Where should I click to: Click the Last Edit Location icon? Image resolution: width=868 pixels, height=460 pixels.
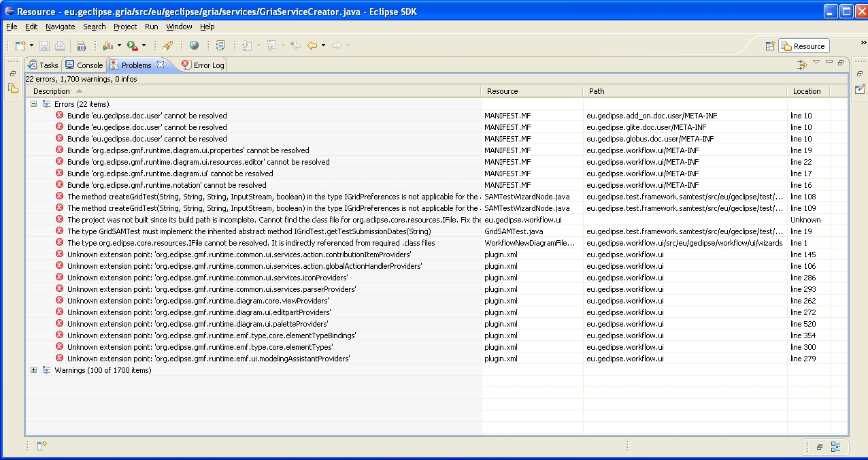tap(296, 46)
